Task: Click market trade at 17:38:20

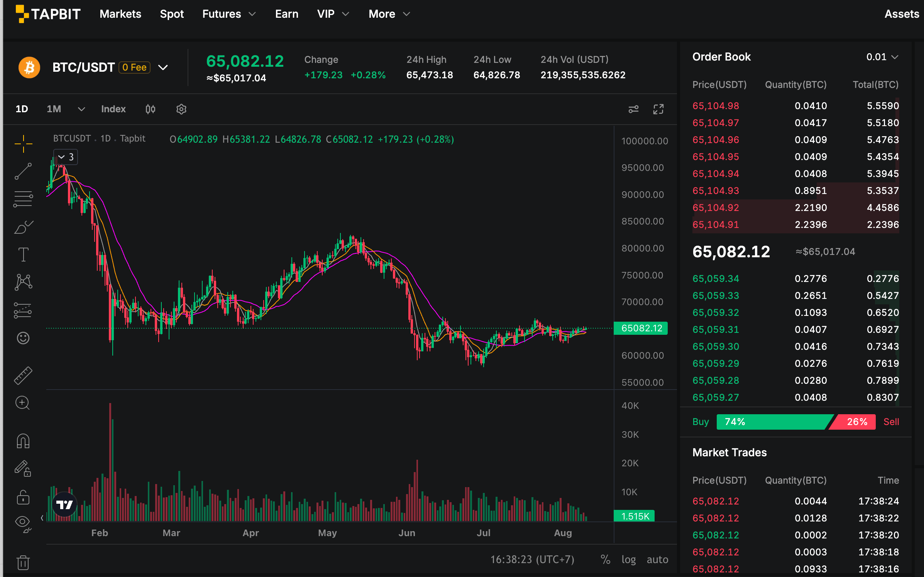Action: [795, 535]
